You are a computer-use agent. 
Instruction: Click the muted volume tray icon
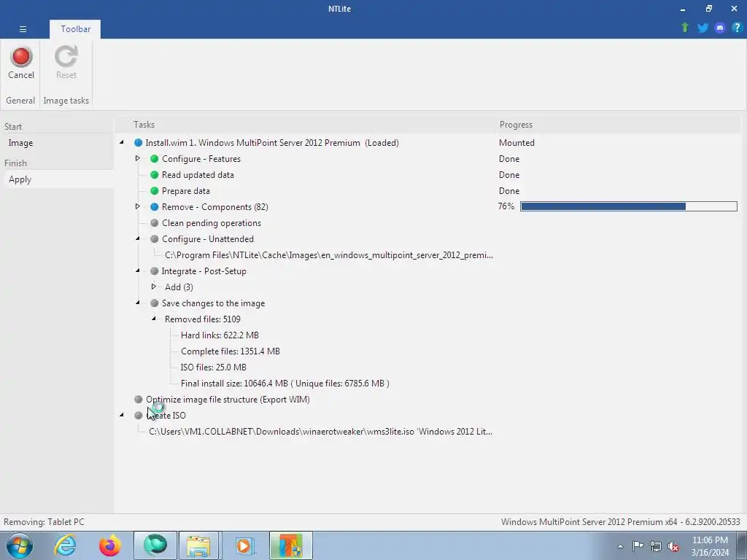[x=673, y=546]
